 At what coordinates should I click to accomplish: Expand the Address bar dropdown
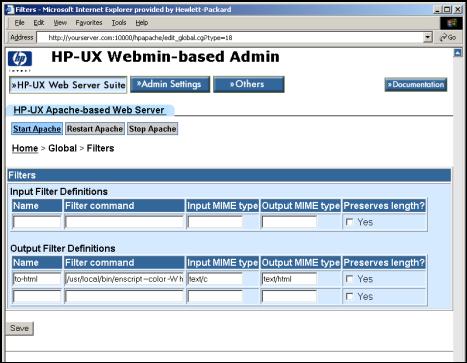point(428,37)
